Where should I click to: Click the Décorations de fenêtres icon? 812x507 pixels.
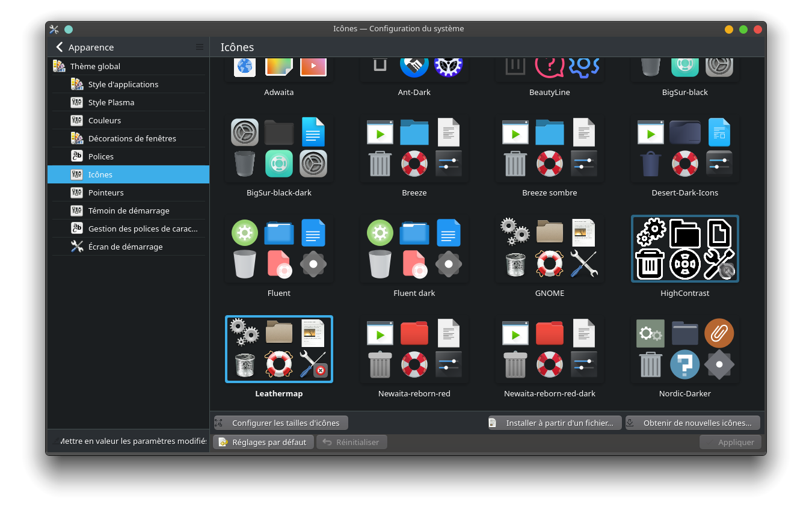77,138
